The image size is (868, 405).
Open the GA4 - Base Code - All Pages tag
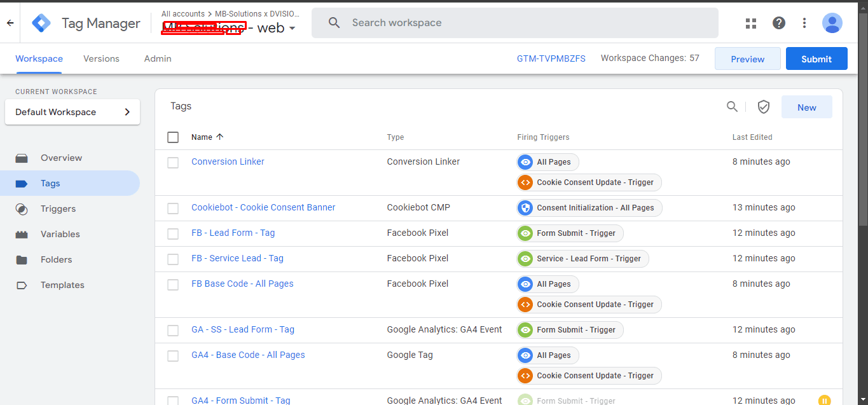[248, 355]
